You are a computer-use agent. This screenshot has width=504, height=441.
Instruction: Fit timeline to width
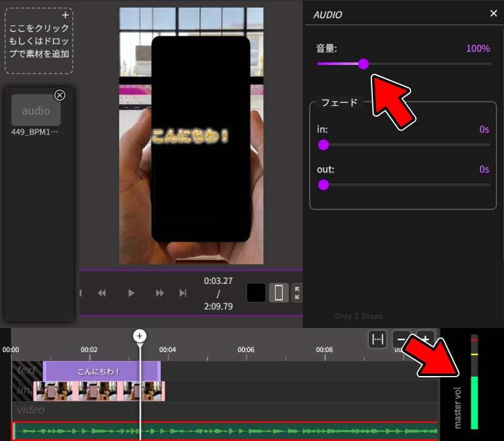[377, 339]
